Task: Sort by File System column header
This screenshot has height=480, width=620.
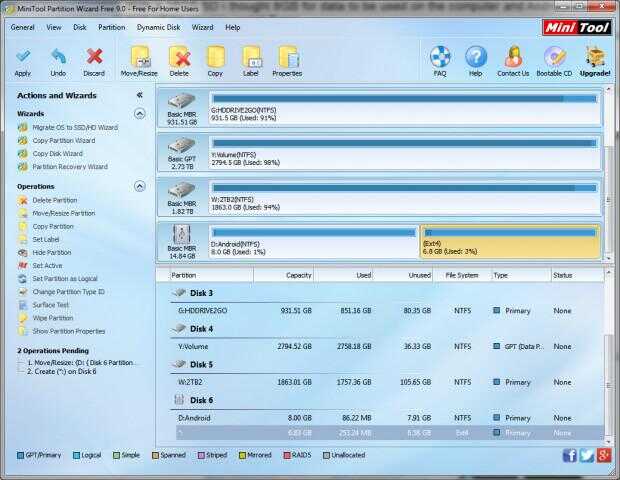Action: (462, 275)
